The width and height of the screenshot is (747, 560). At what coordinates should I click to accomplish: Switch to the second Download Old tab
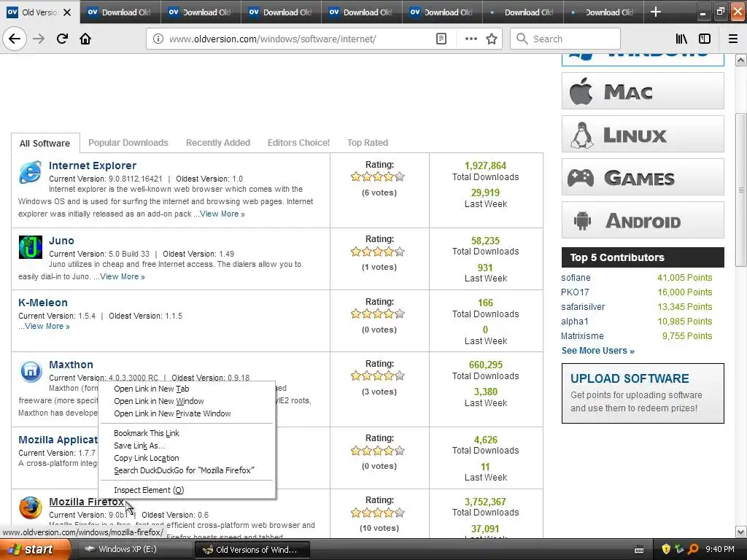[x=201, y=12]
